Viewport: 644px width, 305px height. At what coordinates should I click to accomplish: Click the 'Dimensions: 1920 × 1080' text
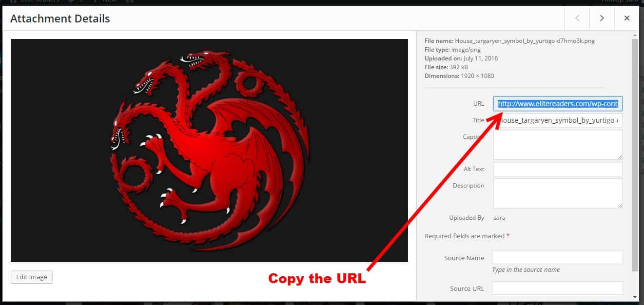tap(459, 76)
